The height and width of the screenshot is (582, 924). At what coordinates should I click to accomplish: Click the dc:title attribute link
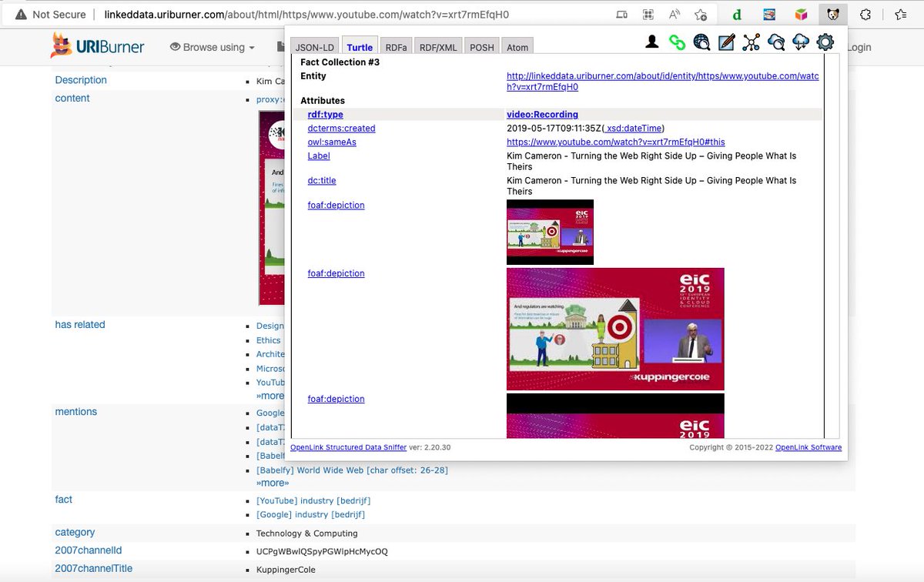[322, 180]
